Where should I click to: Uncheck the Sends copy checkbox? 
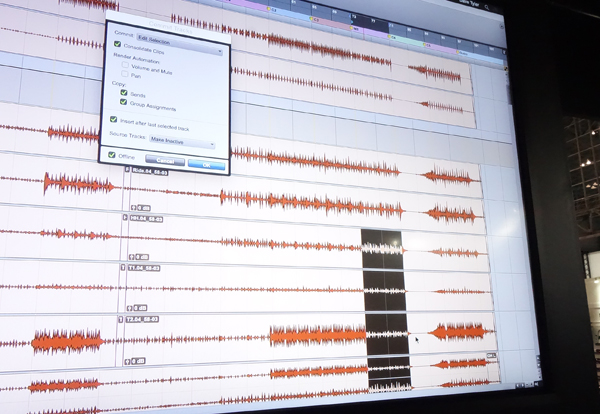pyautogui.click(x=124, y=93)
